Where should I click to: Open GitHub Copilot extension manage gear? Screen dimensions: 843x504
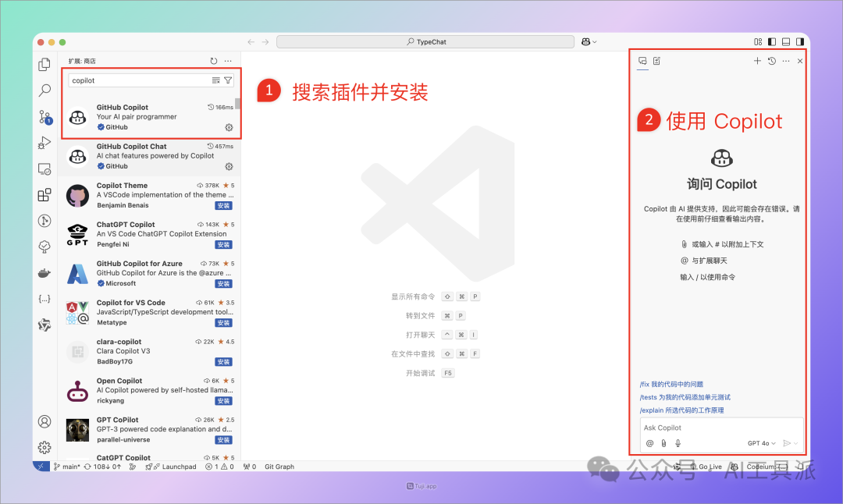pyautogui.click(x=229, y=127)
